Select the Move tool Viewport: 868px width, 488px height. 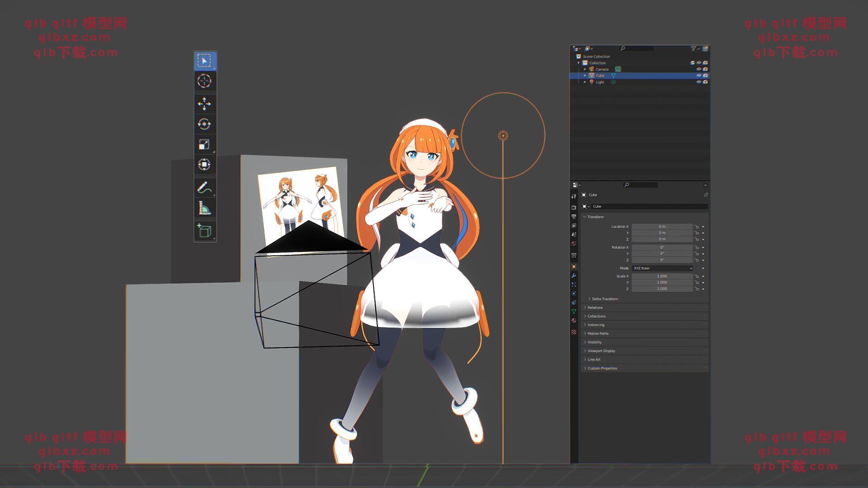pos(204,104)
